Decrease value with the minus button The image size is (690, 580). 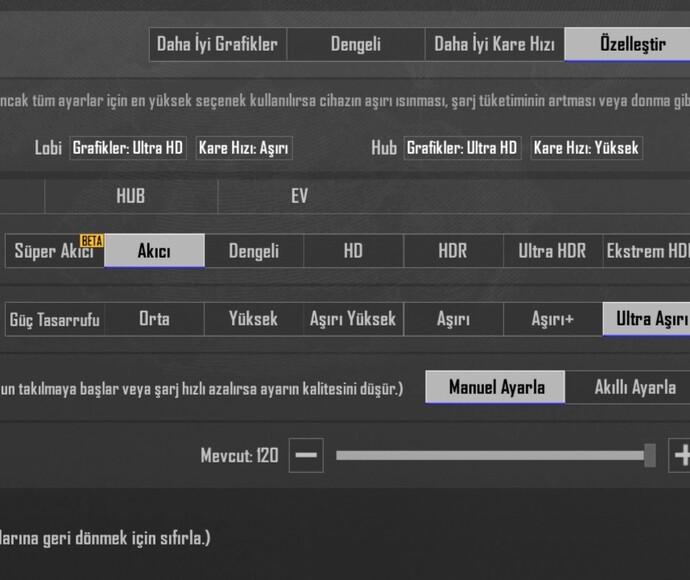(x=306, y=455)
